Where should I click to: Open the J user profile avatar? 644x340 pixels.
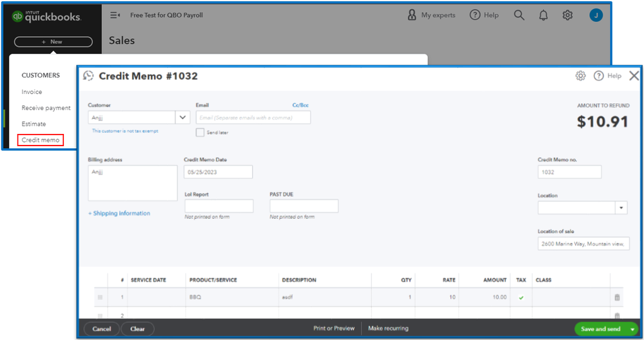(596, 15)
